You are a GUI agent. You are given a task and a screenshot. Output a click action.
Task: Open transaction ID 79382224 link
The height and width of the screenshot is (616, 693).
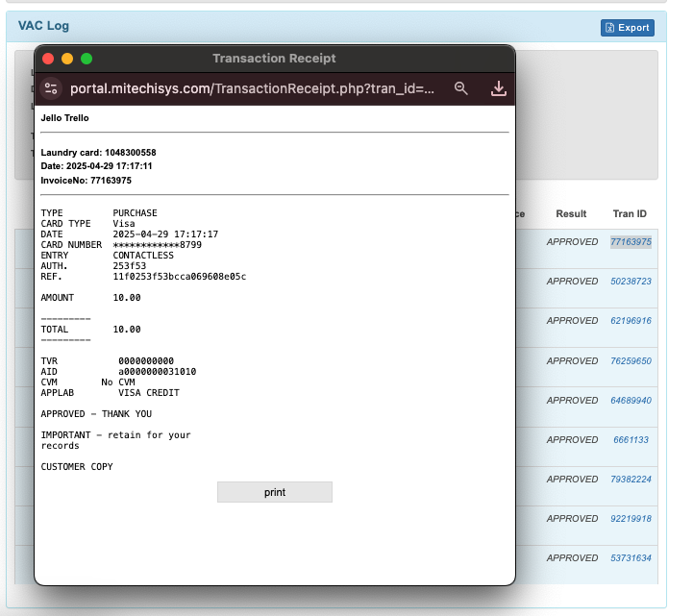[x=631, y=480]
